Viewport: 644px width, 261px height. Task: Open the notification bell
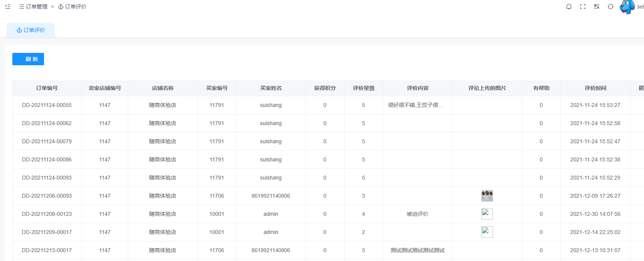pyautogui.click(x=569, y=7)
